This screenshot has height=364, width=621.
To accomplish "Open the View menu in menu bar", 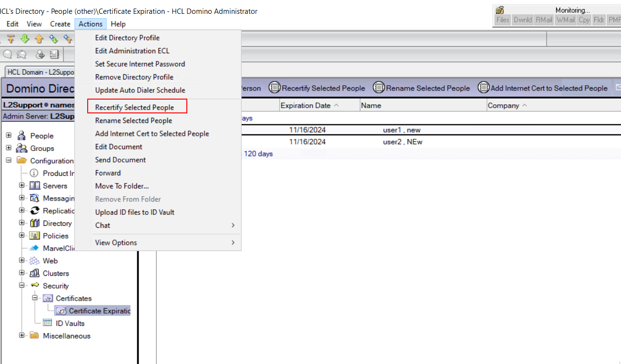I will (34, 24).
